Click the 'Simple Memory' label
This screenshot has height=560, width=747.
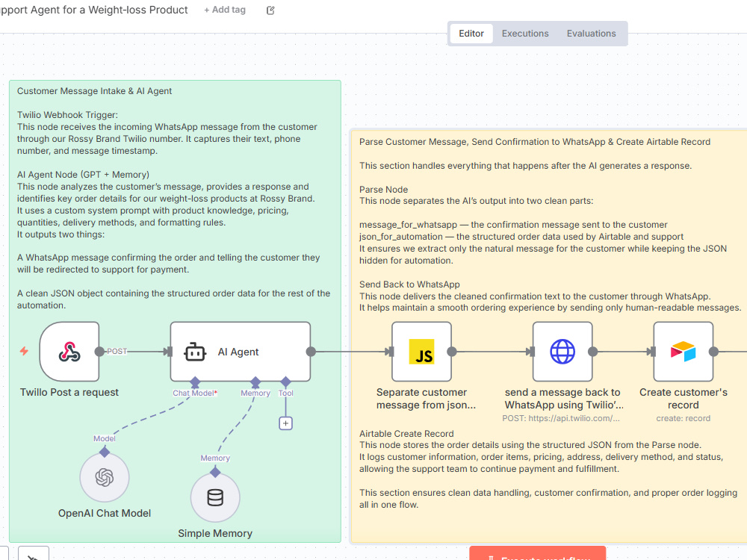[x=215, y=533]
